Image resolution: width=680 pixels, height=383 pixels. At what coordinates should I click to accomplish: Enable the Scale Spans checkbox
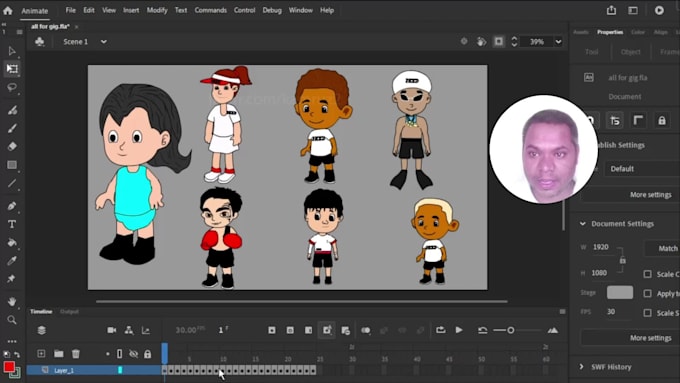(647, 313)
